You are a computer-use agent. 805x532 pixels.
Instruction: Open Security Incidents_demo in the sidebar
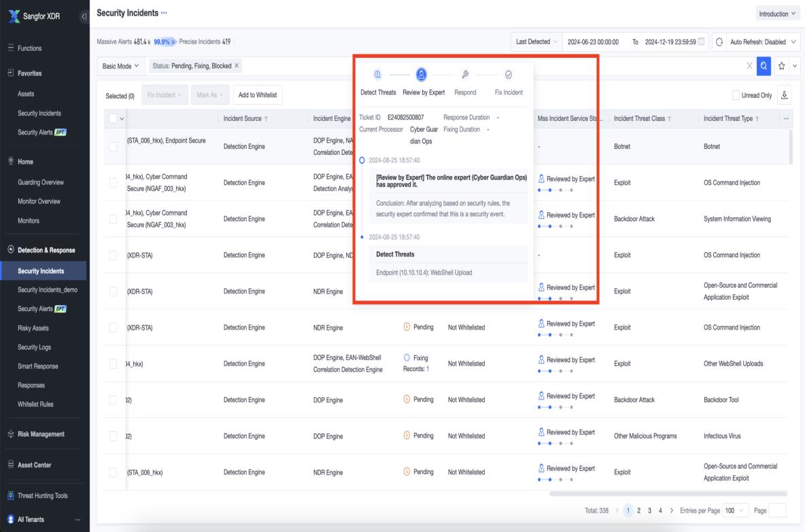tap(47, 290)
